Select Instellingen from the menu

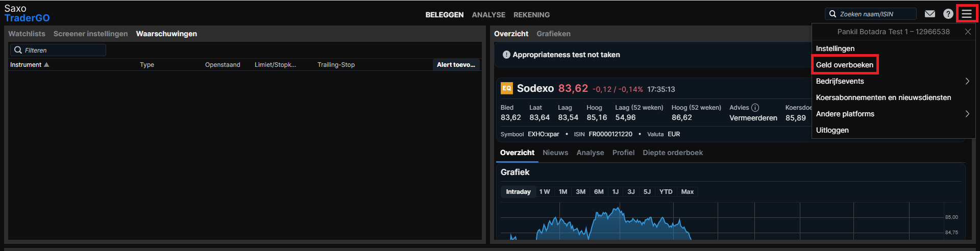coord(835,48)
